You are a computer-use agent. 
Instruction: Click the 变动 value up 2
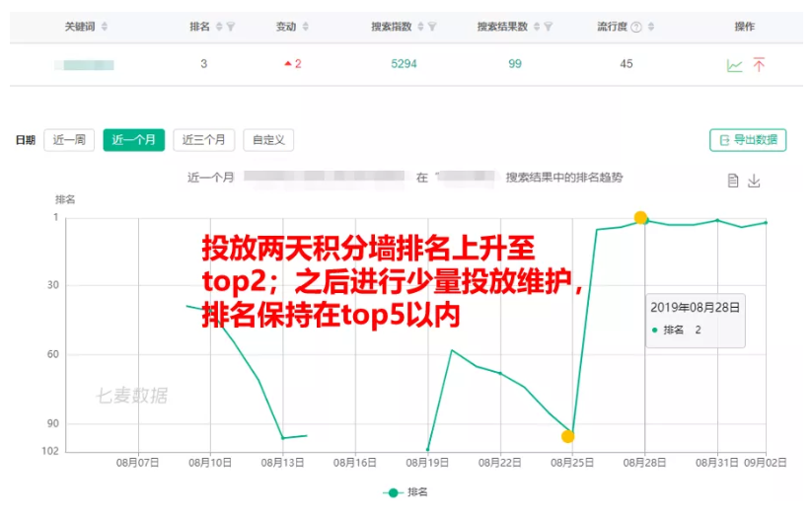pyautogui.click(x=293, y=64)
